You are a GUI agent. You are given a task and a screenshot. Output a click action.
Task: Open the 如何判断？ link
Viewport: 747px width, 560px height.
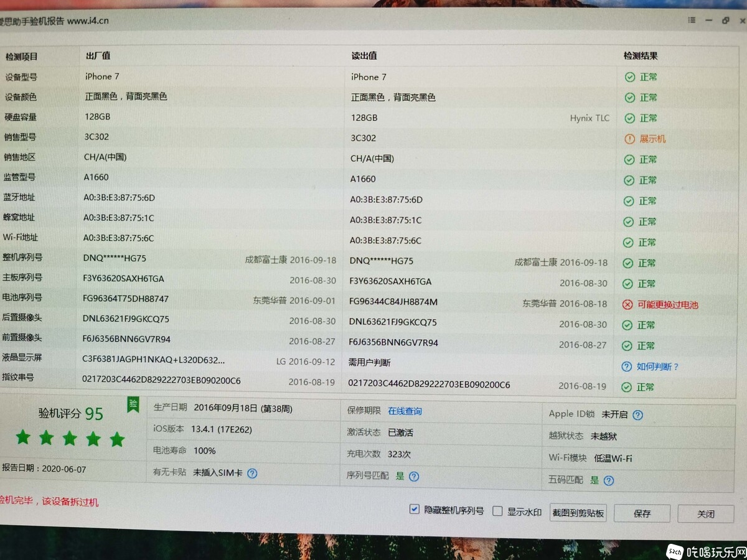pos(658,366)
